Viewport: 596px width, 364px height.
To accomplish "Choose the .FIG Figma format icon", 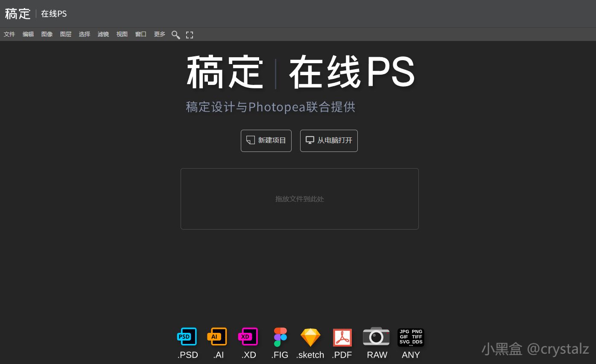I will 280,337.
